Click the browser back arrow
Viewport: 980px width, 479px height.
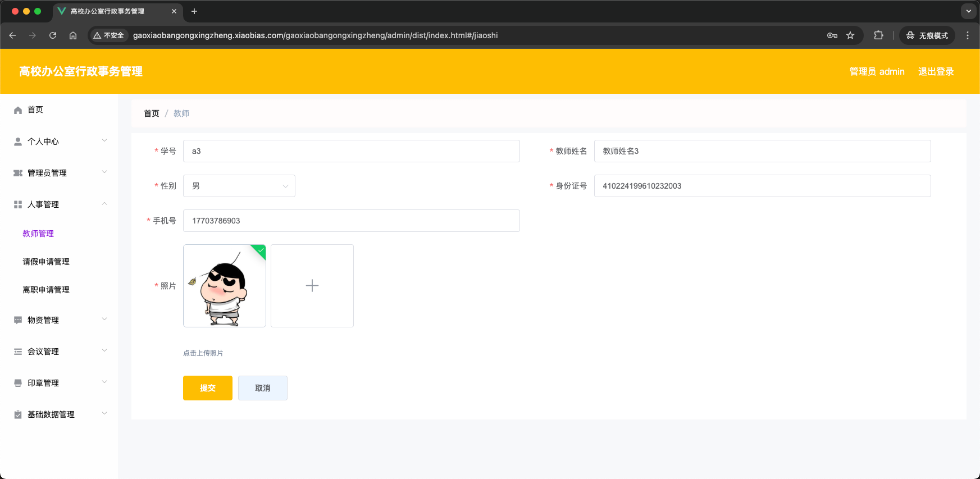coord(12,35)
